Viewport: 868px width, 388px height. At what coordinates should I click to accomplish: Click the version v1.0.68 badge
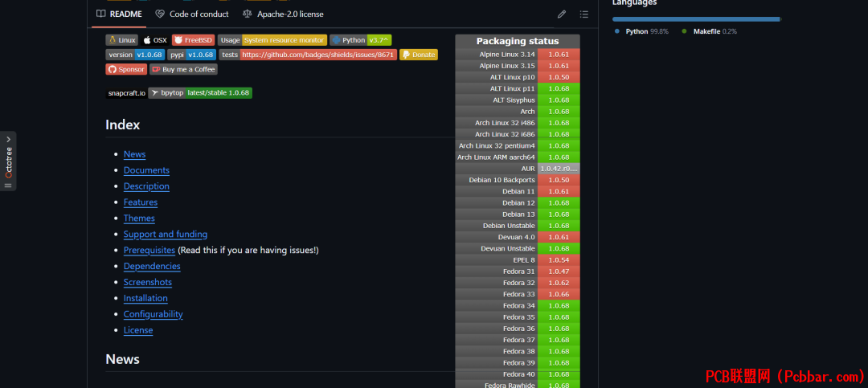[135, 55]
